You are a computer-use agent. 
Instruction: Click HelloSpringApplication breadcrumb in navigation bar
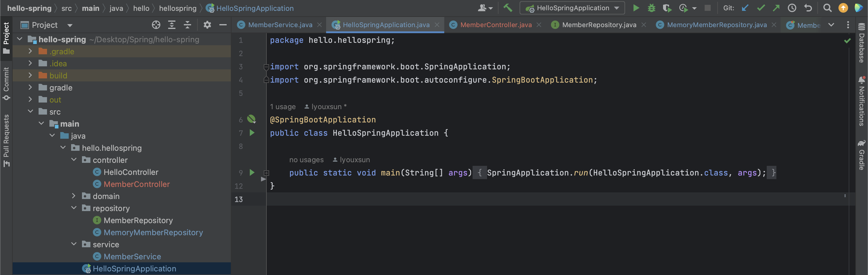tap(250, 8)
